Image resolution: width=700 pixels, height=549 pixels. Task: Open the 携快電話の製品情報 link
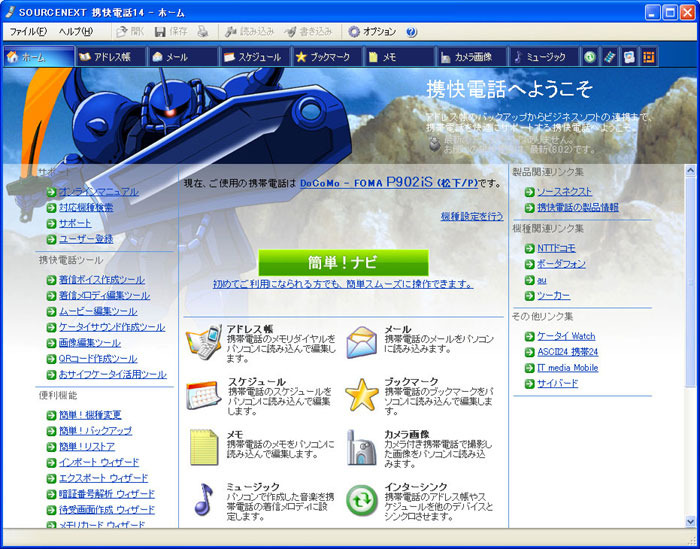[578, 208]
